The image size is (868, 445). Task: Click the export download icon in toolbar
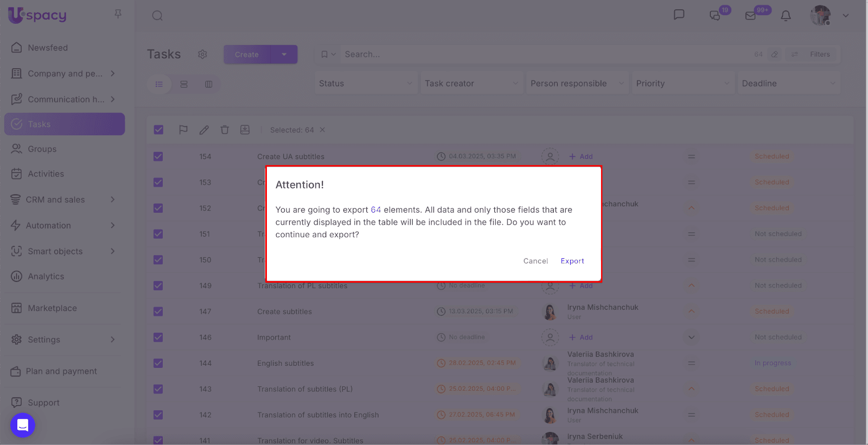tap(245, 130)
